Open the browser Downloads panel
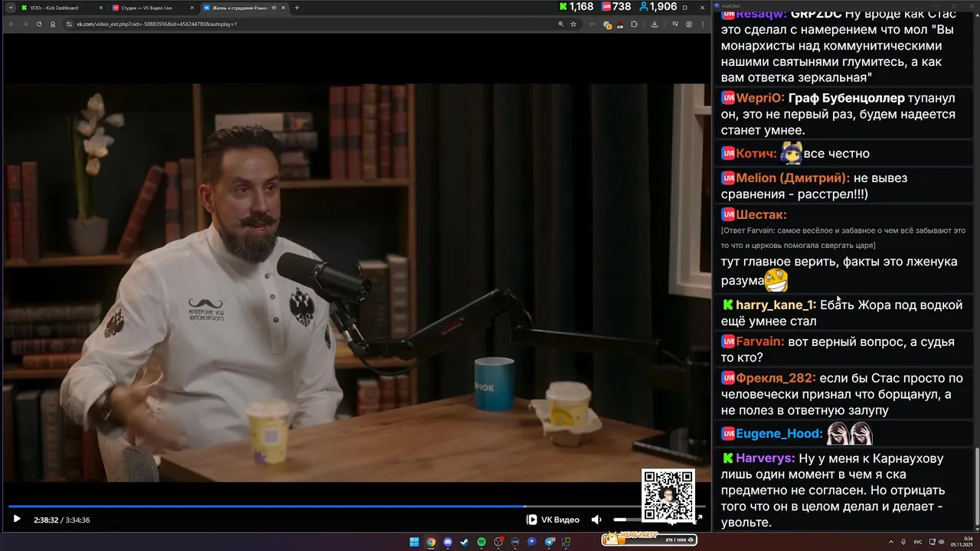The image size is (980, 551). point(654,24)
